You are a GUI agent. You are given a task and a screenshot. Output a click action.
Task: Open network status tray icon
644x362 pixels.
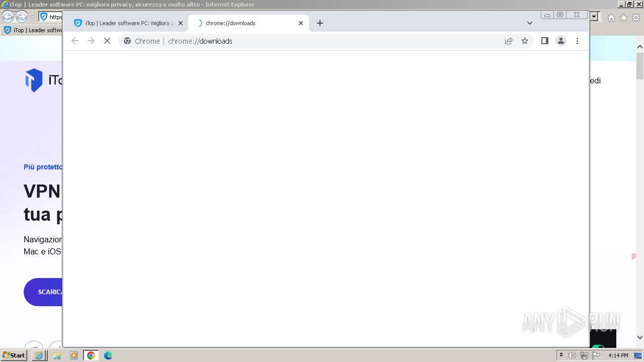(584, 355)
